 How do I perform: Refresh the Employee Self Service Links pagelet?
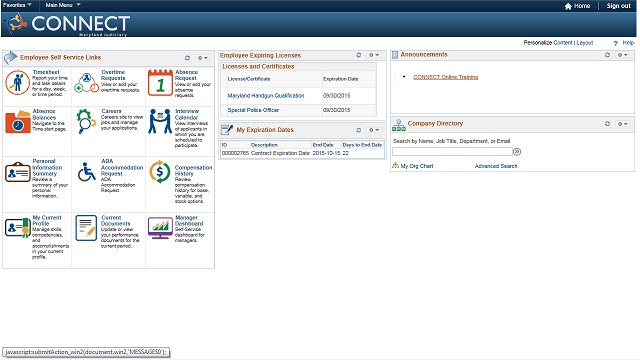(187, 58)
